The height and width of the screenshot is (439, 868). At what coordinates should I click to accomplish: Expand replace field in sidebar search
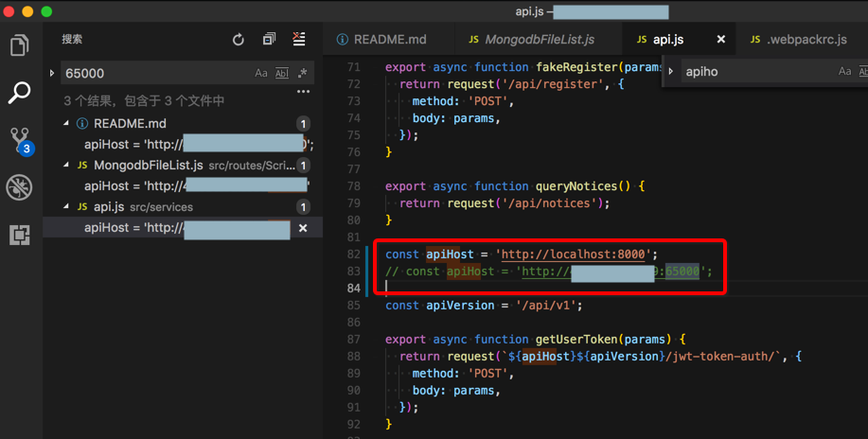[52, 74]
